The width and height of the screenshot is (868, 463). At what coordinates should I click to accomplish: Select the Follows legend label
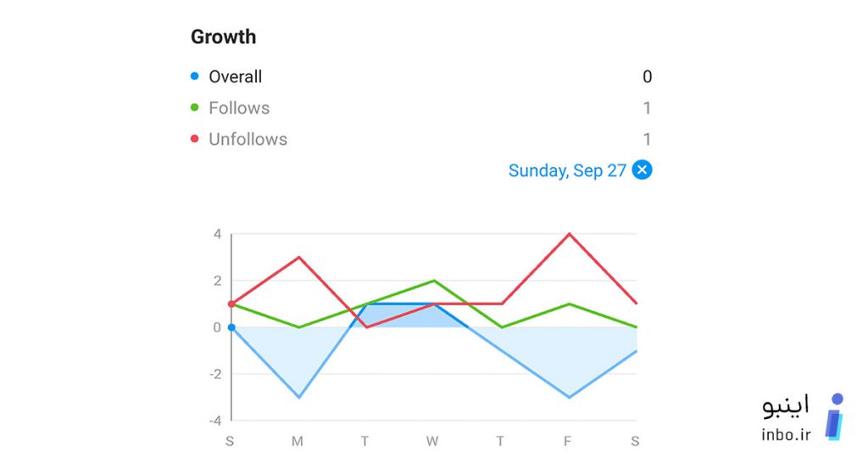239,108
